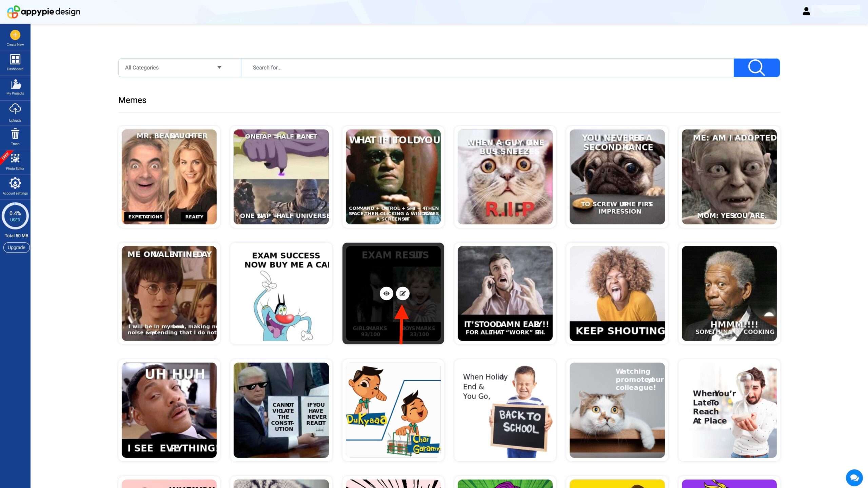Open the Uh Huh I See Everything meme

click(x=169, y=410)
